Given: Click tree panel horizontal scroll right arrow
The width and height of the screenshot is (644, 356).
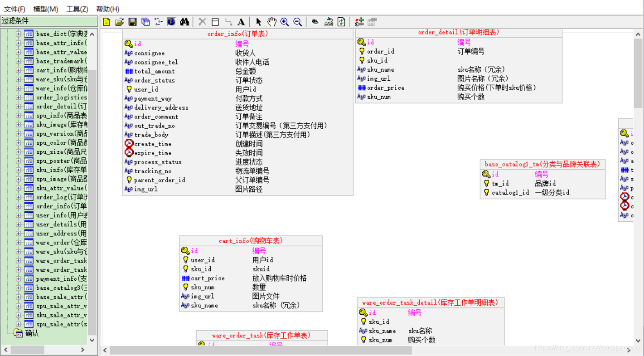Looking at the screenshot, I should [x=82, y=350].
